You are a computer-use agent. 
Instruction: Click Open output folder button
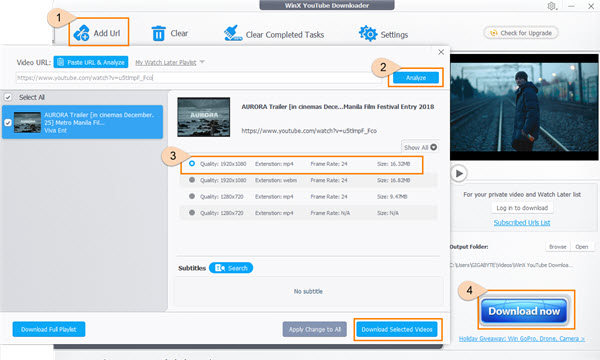coord(582,247)
